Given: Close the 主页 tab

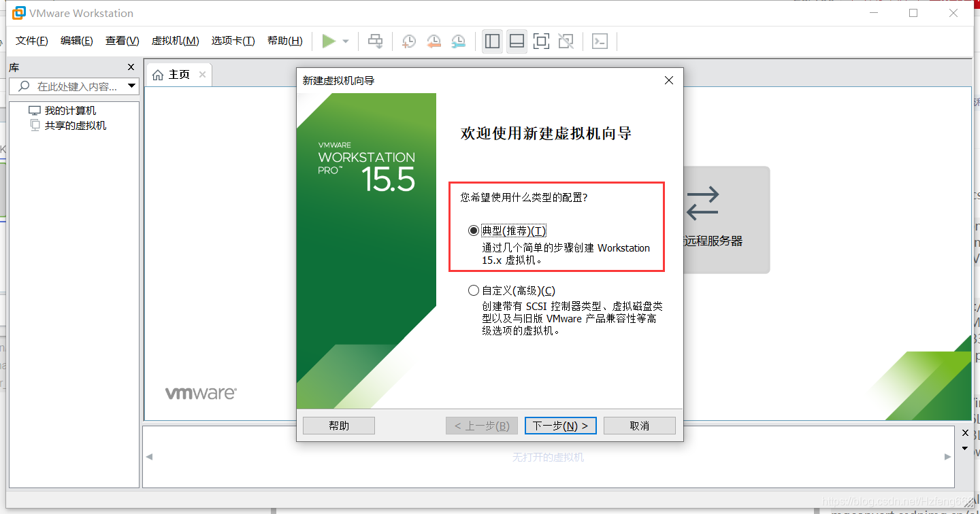Looking at the screenshot, I should (202, 74).
